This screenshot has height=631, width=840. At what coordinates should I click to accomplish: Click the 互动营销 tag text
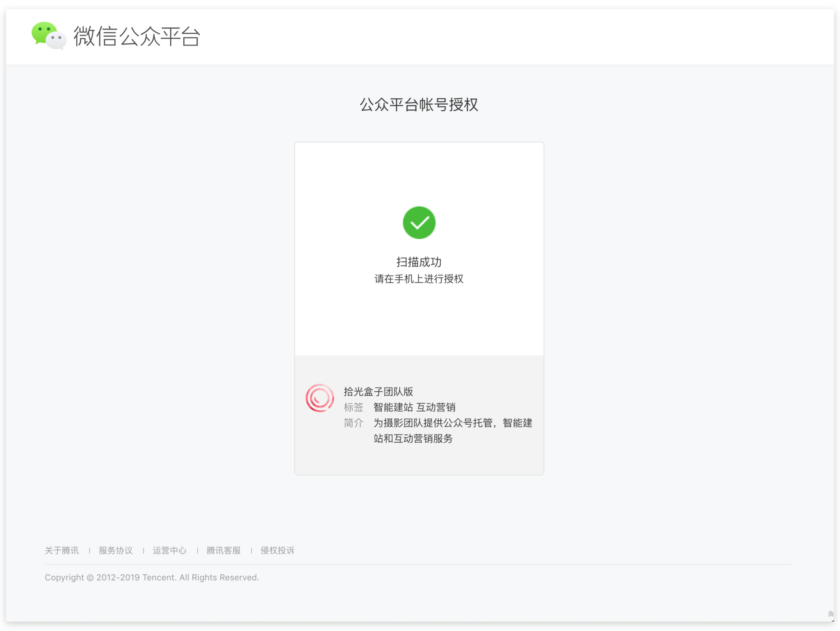[x=436, y=407]
